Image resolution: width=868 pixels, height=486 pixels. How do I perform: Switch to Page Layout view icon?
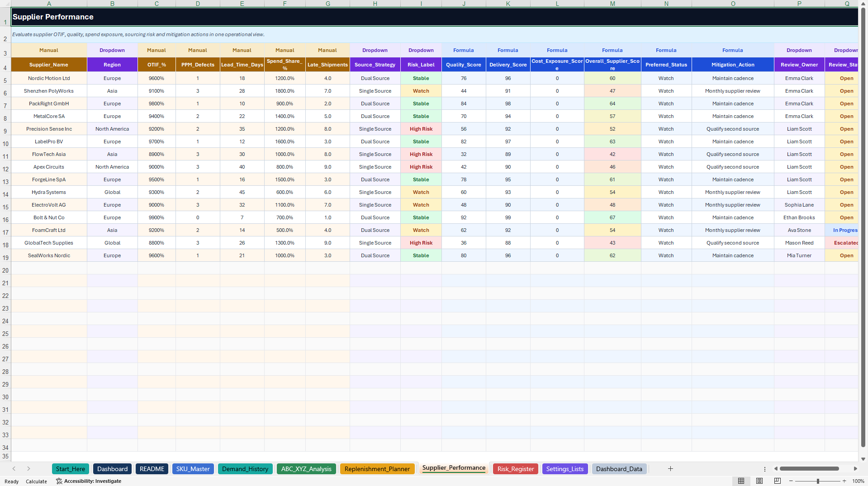tap(759, 481)
